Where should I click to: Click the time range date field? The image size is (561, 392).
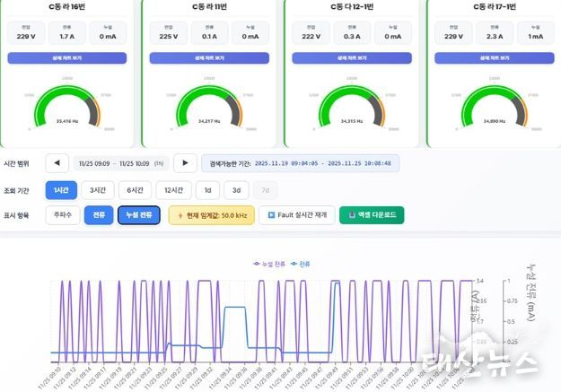point(120,163)
